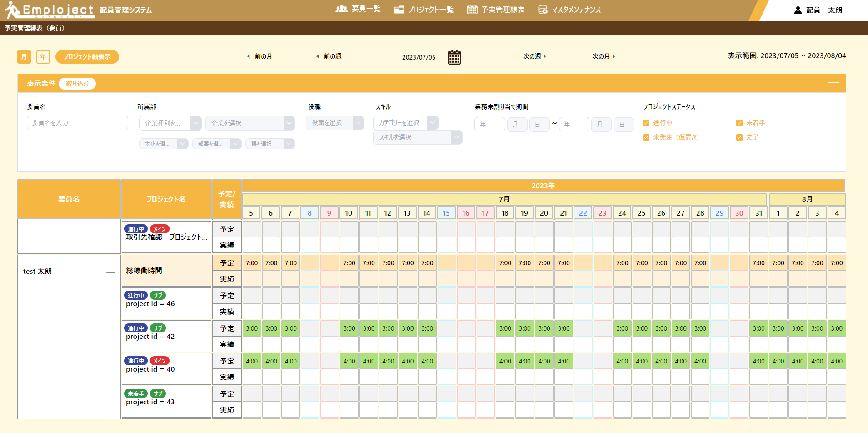Click the 8月 month header
868x433 pixels.
[807, 199]
